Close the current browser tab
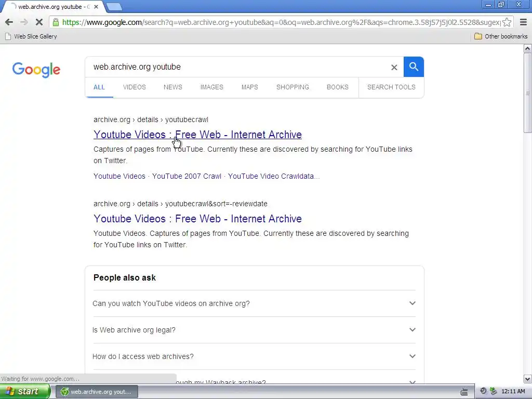Screen dimensions: 532x399 (x=96, y=7)
